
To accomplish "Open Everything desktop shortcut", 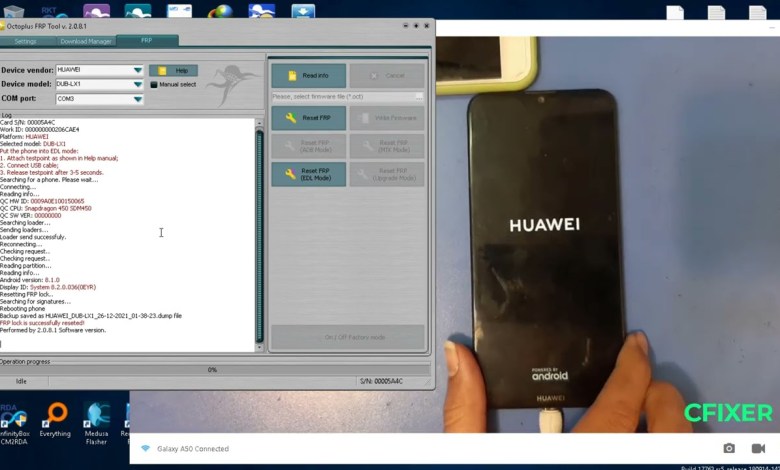I will coord(55,418).
